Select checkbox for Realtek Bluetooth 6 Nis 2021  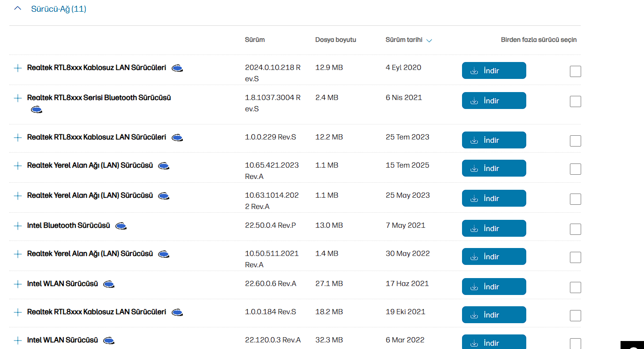coord(576,101)
